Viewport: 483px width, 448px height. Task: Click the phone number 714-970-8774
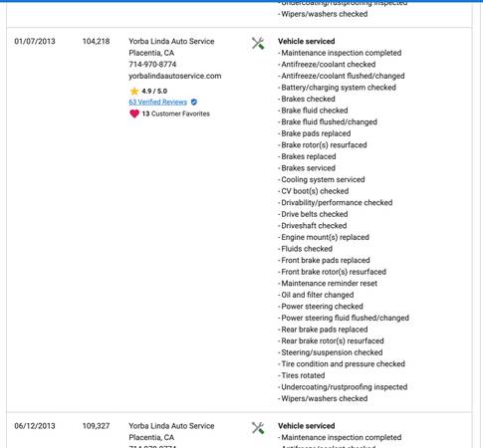point(152,65)
